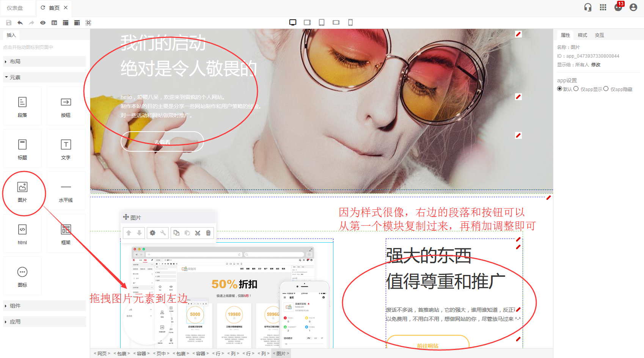
Task: Open image settings gear icon
Action: 152,233
